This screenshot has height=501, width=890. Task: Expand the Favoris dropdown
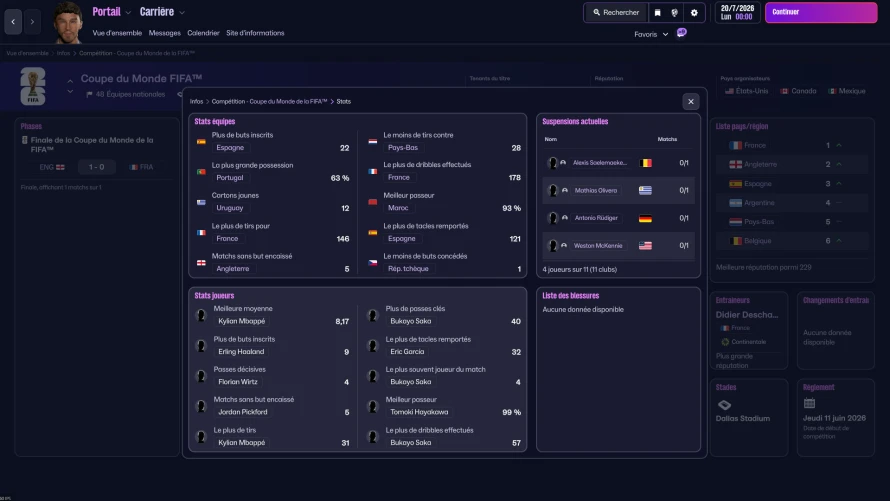pos(651,34)
